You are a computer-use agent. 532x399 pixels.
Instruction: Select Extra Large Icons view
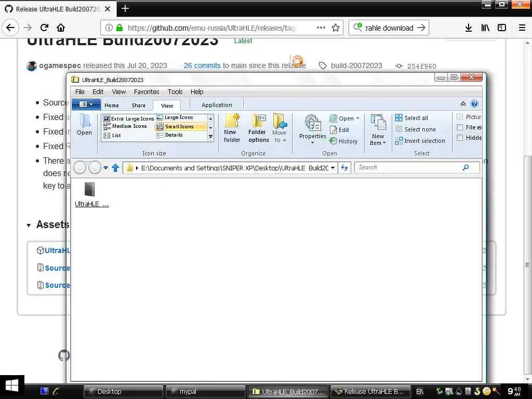129,118
